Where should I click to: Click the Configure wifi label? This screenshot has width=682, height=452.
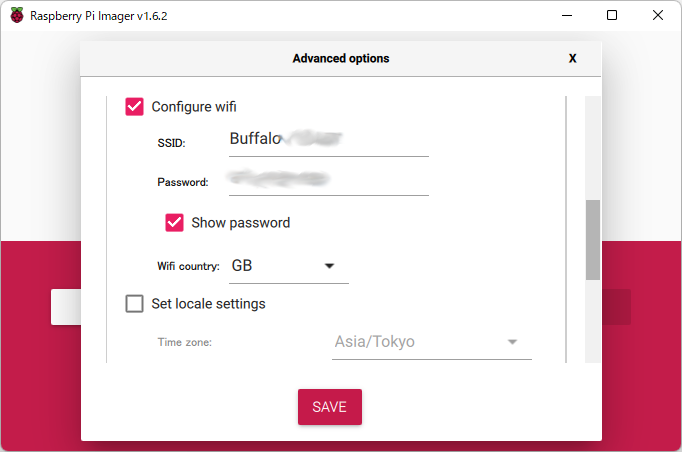pyautogui.click(x=194, y=107)
